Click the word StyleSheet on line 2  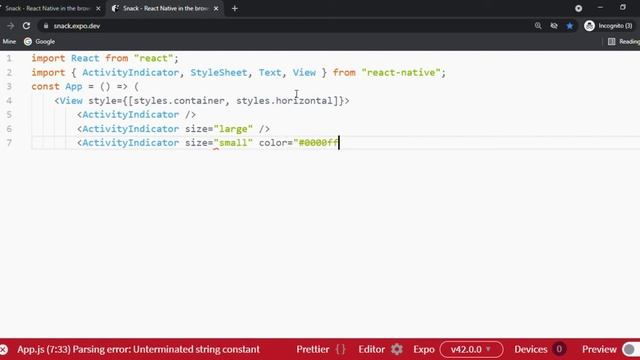tap(219, 73)
